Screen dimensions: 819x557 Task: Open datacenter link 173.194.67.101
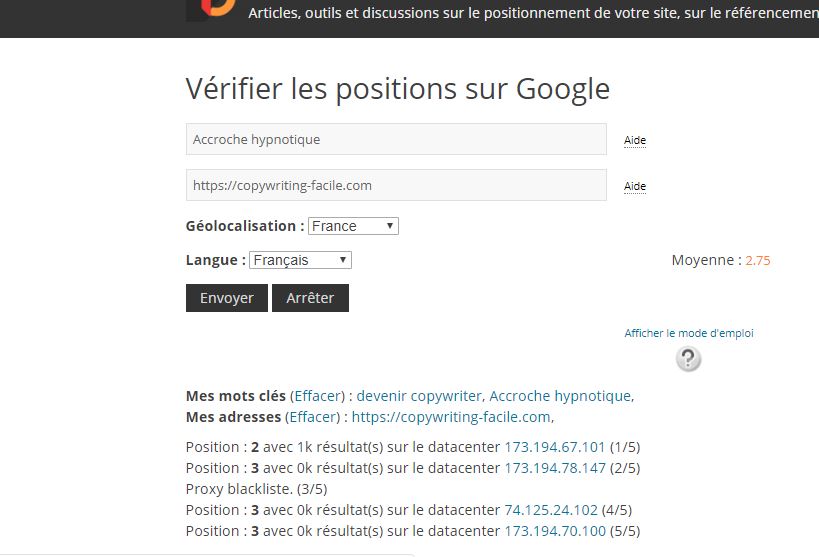point(555,447)
